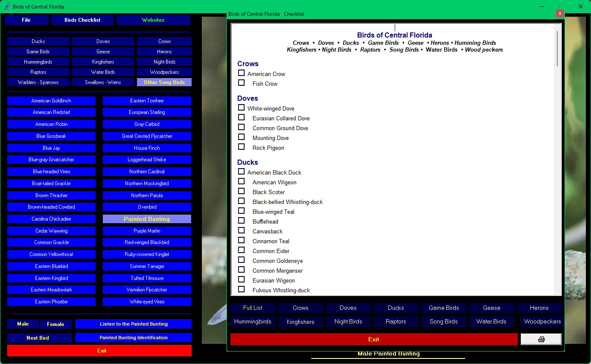The width and height of the screenshot is (591, 364).
Task: Close the Checklist window with red X
Action: click(560, 14)
